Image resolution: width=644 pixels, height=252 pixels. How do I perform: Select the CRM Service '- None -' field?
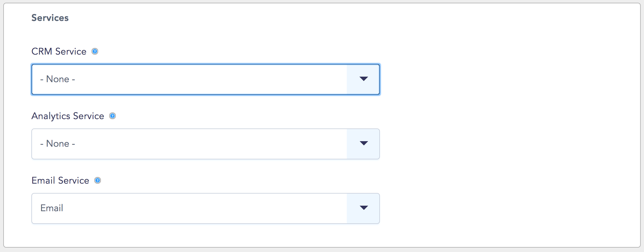206,79
